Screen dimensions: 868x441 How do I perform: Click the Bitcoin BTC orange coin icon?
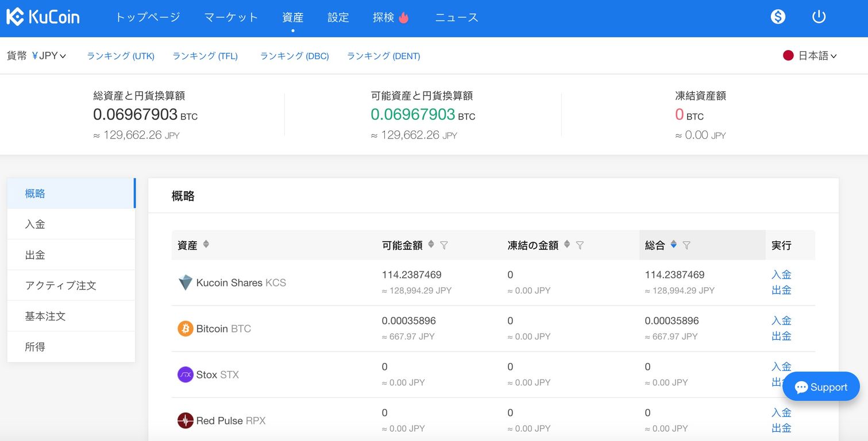[185, 328]
